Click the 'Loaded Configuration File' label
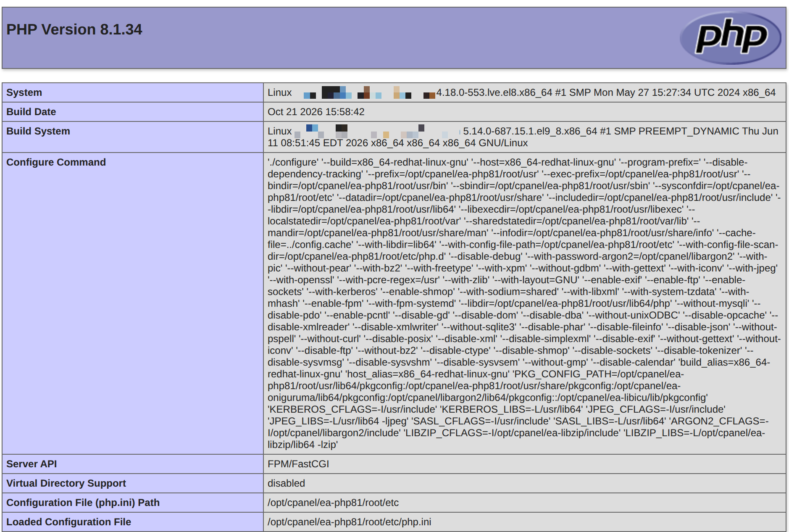 click(68, 522)
